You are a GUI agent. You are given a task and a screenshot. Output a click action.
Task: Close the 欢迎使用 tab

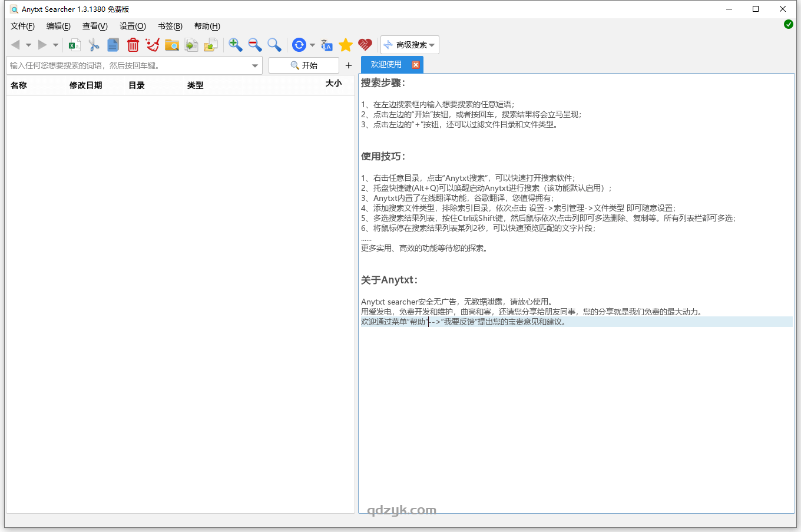(417, 64)
